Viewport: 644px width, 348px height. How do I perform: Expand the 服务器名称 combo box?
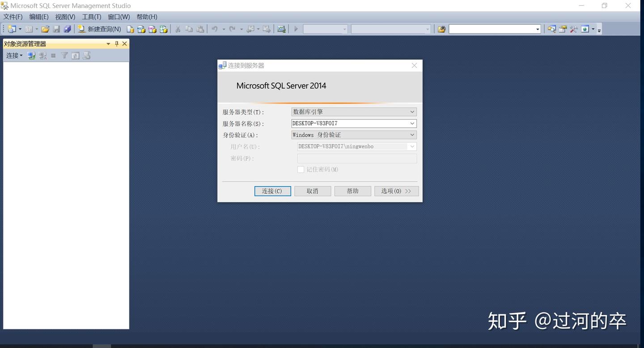coord(412,123)
